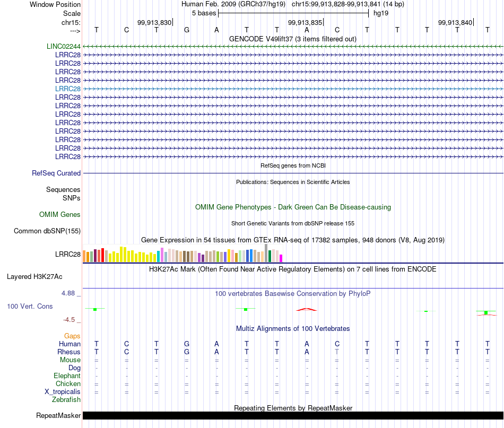Viewport: 504px width, 428px height.
Task: Select the light-blue highlighted LRRC28 transcript label
Action: [68, 89]
